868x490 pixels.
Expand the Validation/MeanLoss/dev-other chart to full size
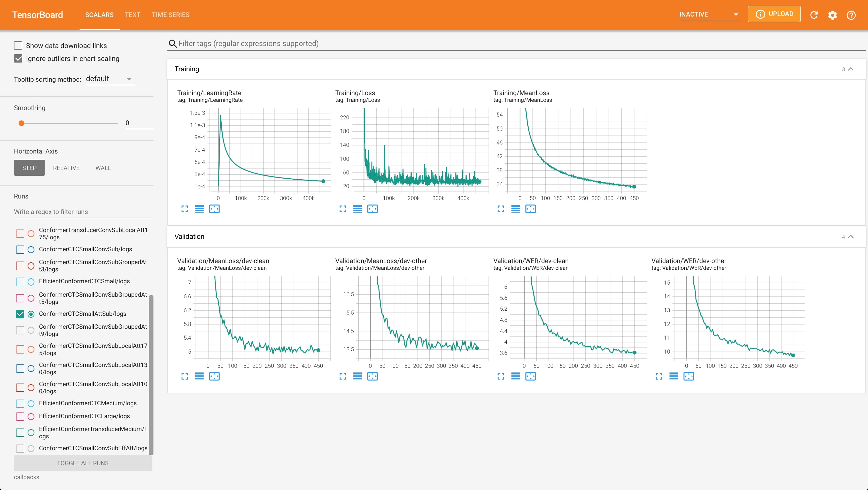343,377
